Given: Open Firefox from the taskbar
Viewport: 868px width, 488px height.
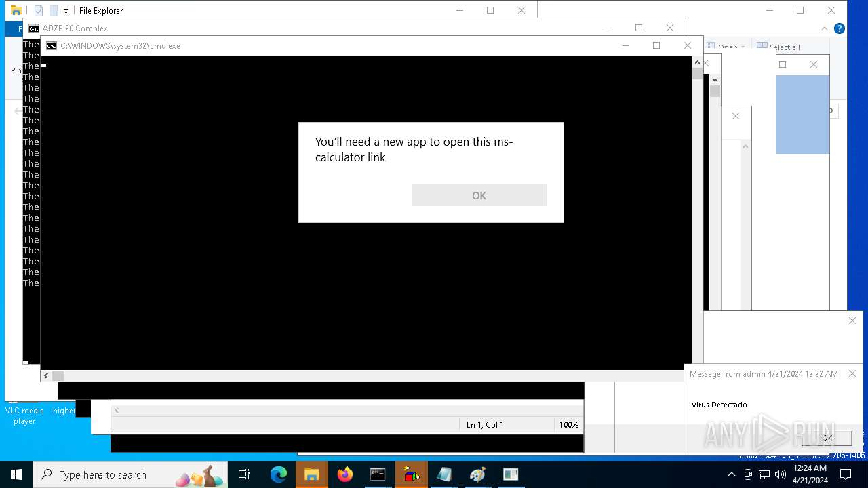Looking at the screenshot, I should tap(345, 474).
